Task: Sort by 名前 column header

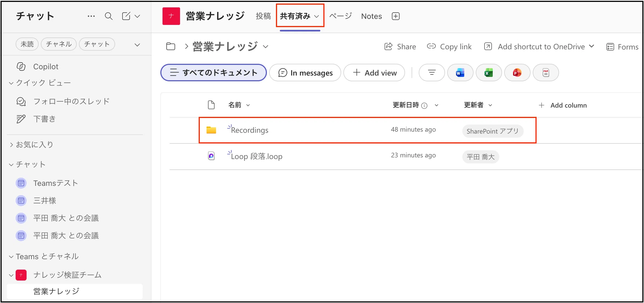Action: tap(239, 105)
